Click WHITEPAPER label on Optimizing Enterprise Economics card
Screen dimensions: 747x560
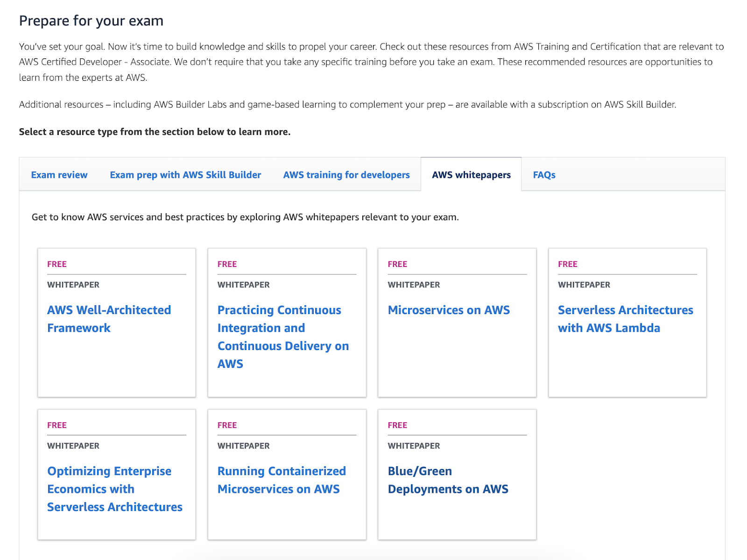tap(73, 446)
